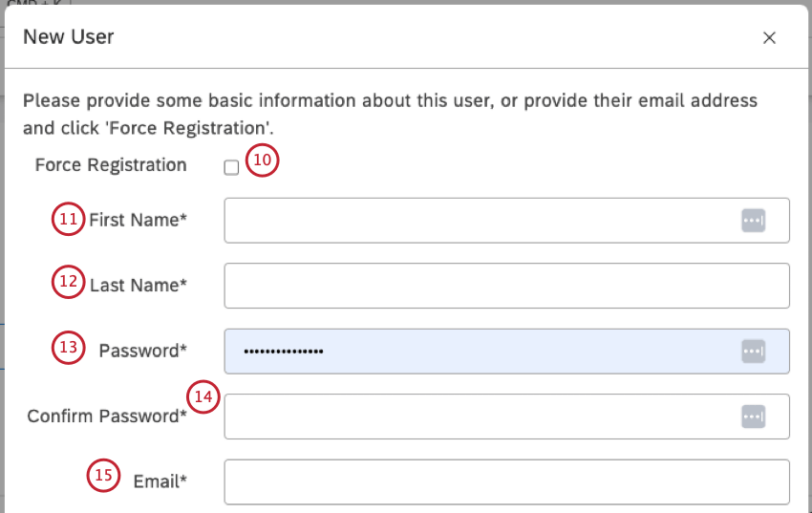Focus the Email input field

click(x=506, y=481)
